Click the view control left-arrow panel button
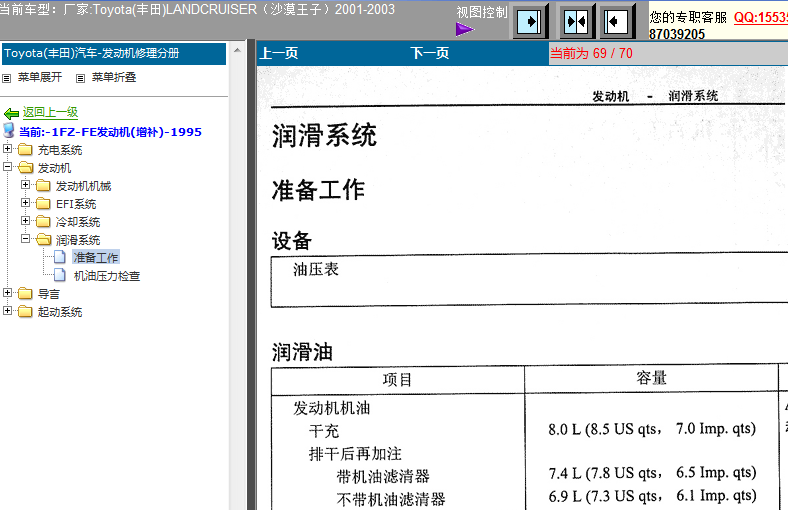This screenshot has height=510, width=788. click(616, 22)
